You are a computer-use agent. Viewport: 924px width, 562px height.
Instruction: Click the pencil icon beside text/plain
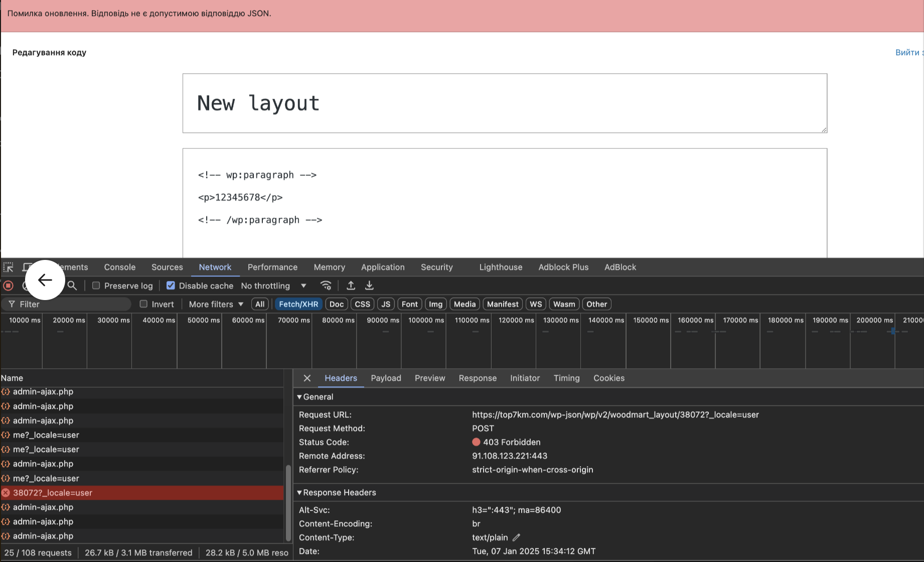pos(517,537)
